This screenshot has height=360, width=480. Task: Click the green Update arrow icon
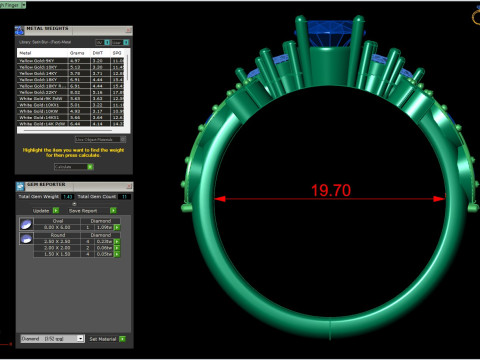click(56, 210)
